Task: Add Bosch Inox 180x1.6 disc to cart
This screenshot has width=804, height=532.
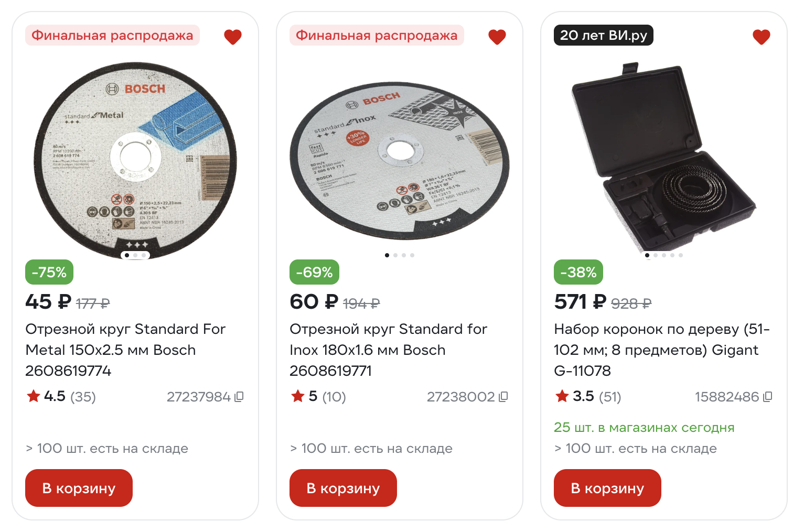Action: (x=343, y=488)
